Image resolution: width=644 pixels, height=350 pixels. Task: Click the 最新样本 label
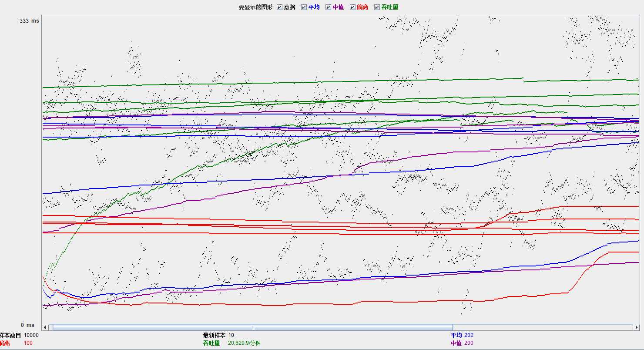point(214,335)
